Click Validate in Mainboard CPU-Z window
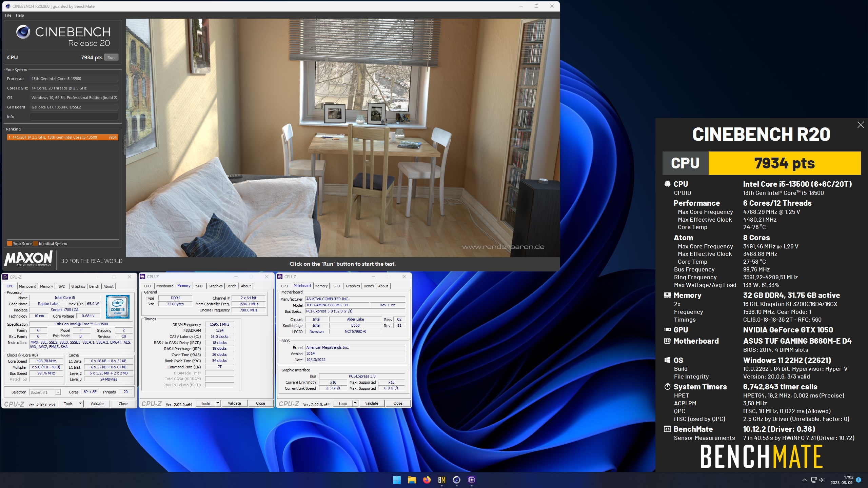The height and width of the screenshot is (488, 868). click(372, 403)
